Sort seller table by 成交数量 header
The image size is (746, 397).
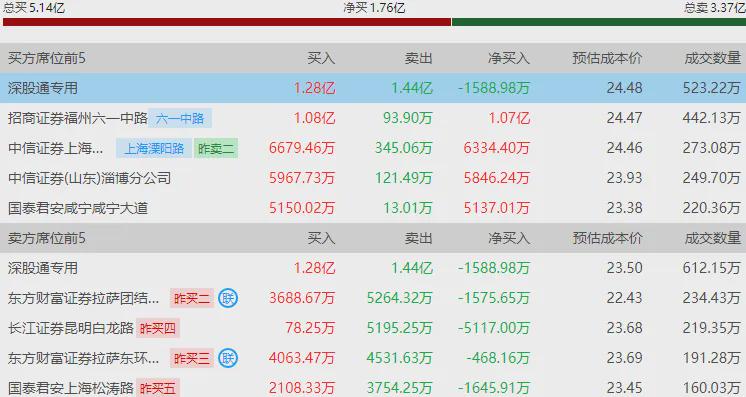(x=713, y=238)
